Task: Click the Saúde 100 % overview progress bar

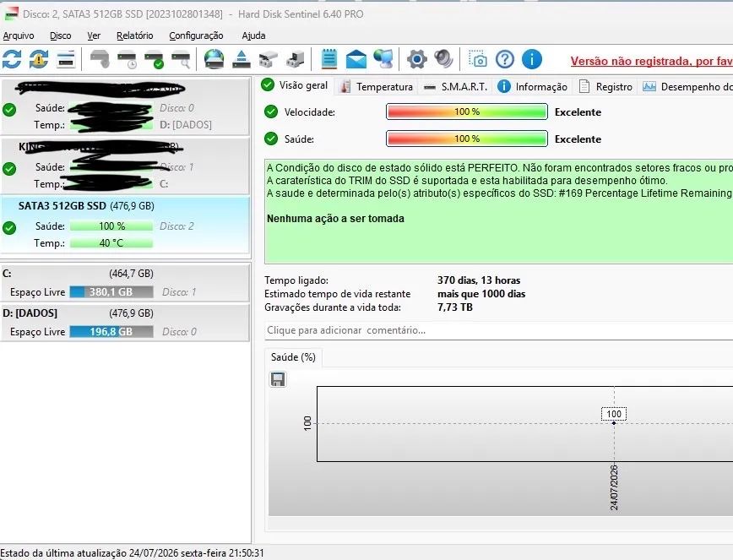Action: [x=466, y=139]
